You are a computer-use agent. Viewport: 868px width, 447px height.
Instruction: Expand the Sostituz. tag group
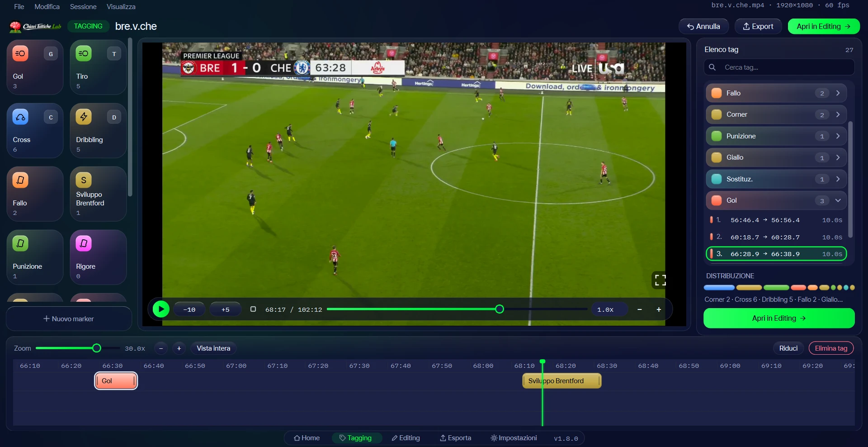pyautogui.click(x=838, y=179)
